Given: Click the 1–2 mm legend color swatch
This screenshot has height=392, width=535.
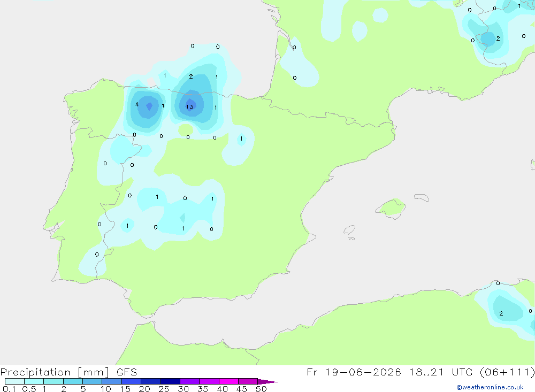Looking at the screenshot, I should click(53, 381).
